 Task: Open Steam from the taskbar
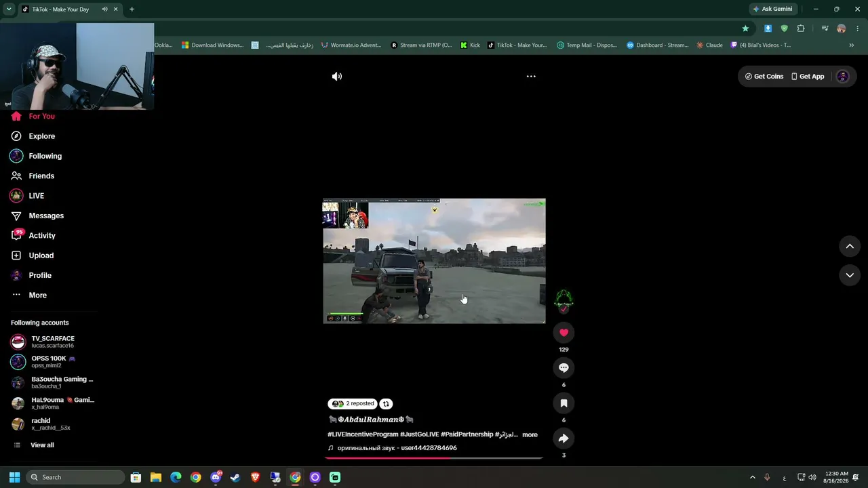235,477
